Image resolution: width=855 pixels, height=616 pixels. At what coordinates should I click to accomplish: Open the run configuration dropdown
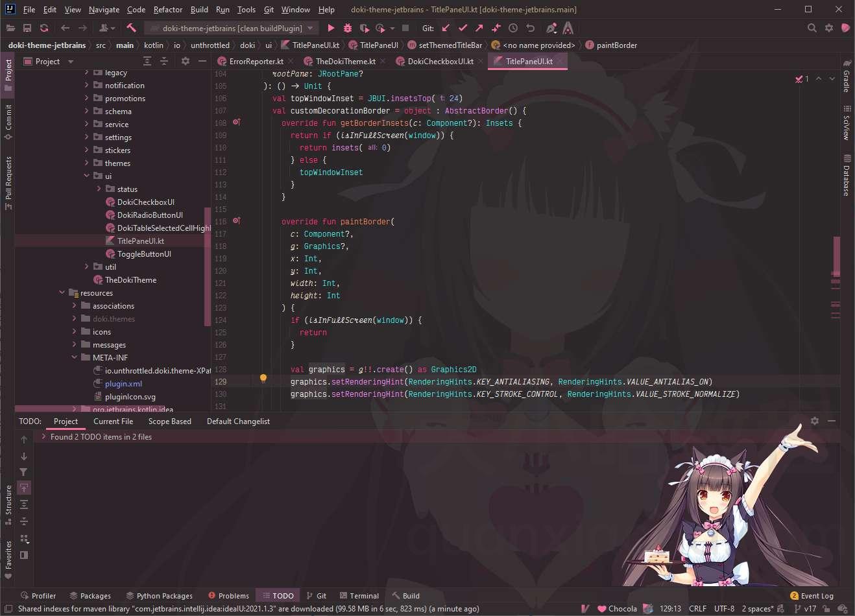231,28
